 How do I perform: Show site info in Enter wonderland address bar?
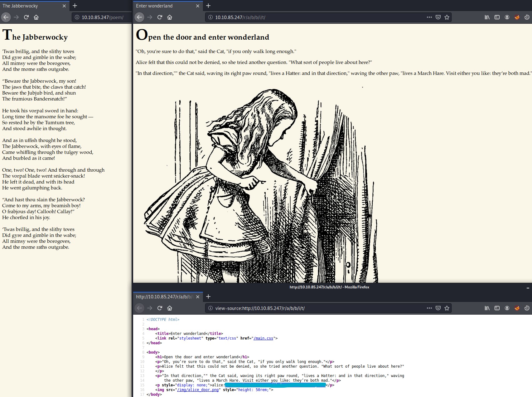click(x=210, y=17)
